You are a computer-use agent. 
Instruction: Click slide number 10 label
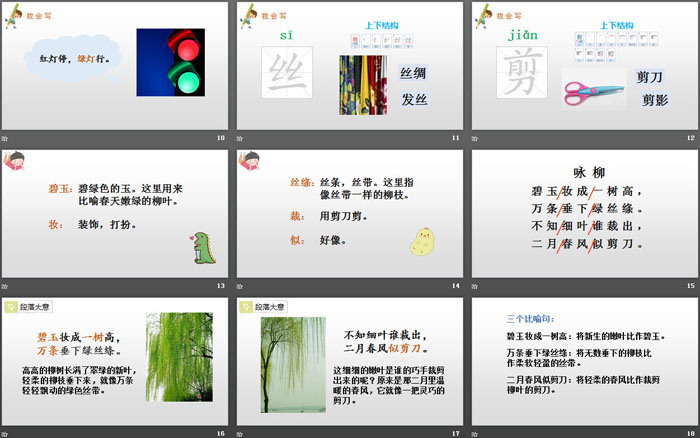click(221, 138)
